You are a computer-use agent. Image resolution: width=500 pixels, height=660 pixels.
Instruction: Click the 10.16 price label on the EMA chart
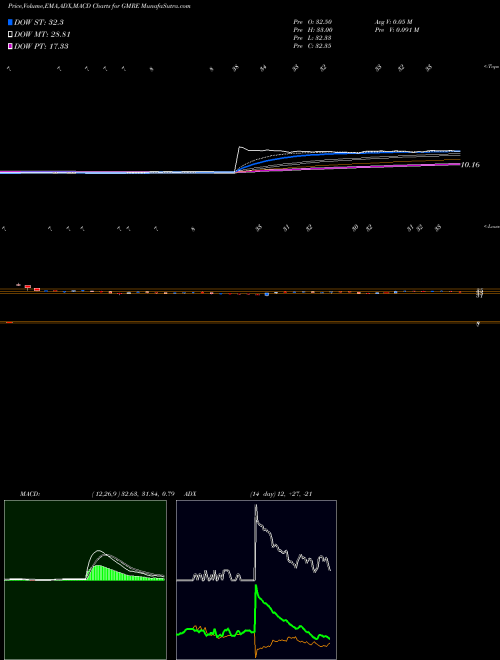470,165
